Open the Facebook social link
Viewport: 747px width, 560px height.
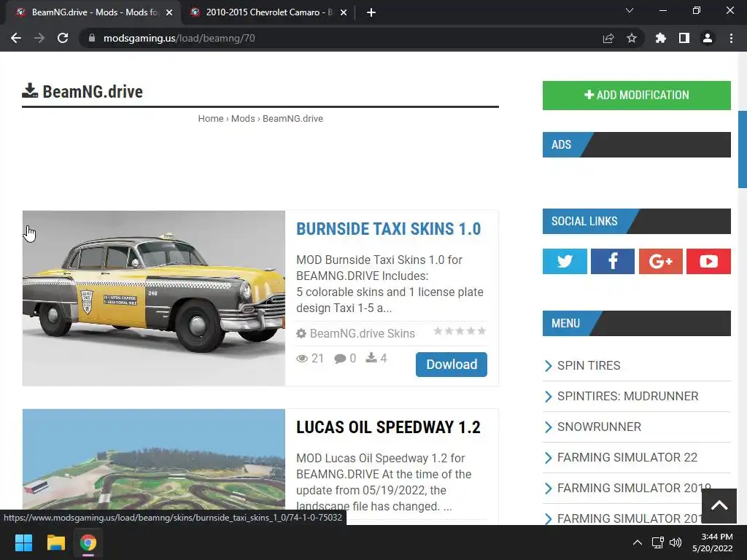(x=613, y=261)
